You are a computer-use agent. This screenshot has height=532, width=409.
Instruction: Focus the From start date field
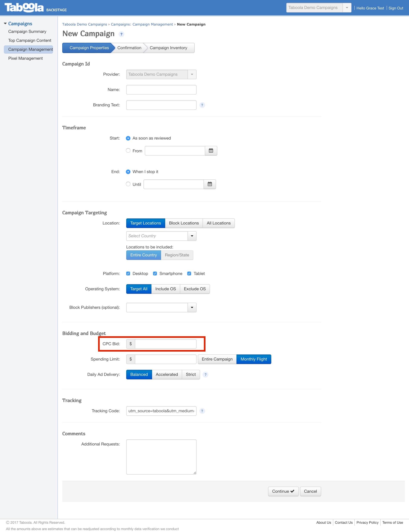pyautogui.click(x=175, y=151)
